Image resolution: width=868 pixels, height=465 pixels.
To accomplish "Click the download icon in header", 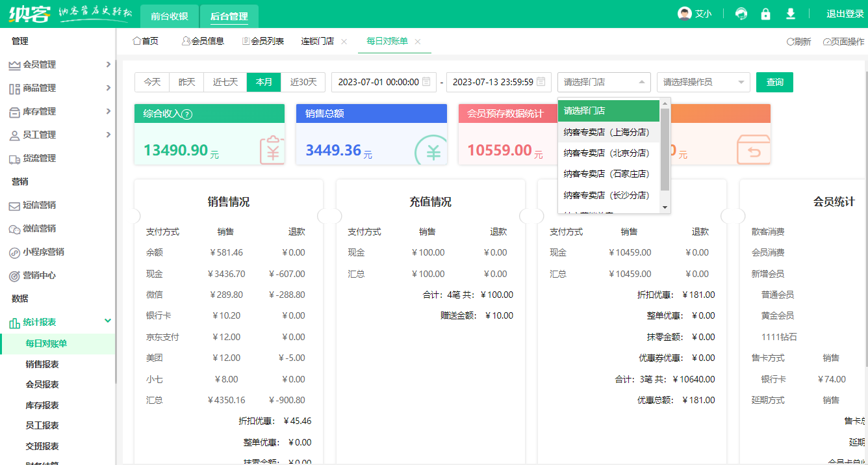I will 791,14.
